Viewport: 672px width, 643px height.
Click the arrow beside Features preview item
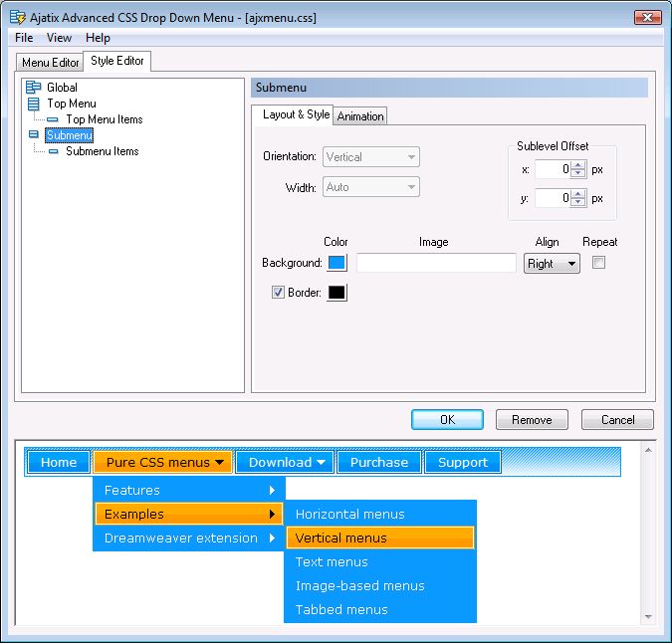pos(272,490)
